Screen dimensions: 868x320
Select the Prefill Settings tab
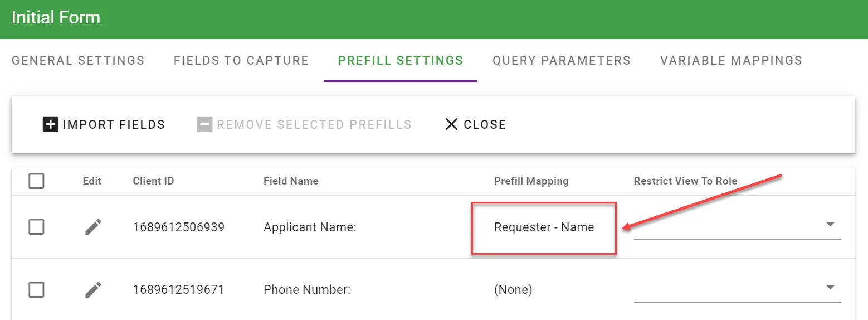[401, 60]
